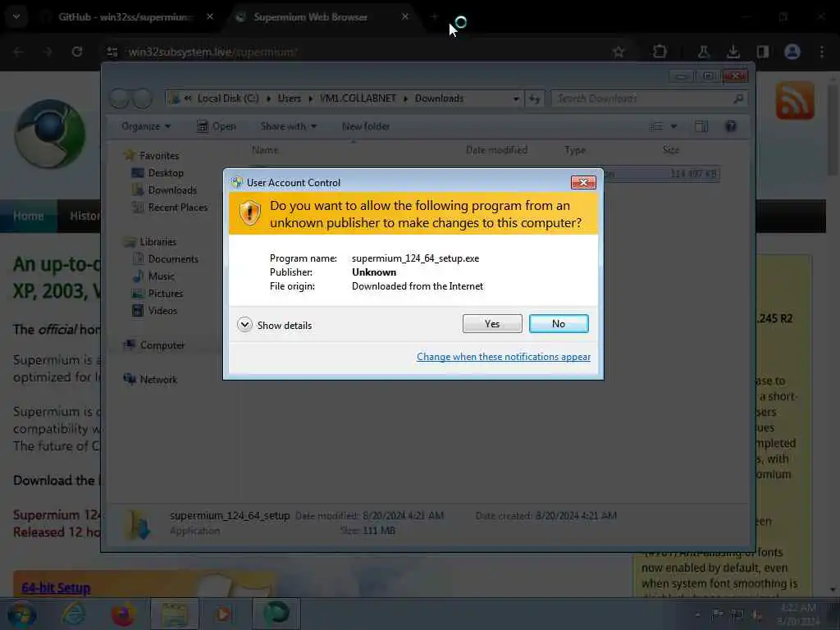Click New folder in Explorer toolbar

point(366,126)
